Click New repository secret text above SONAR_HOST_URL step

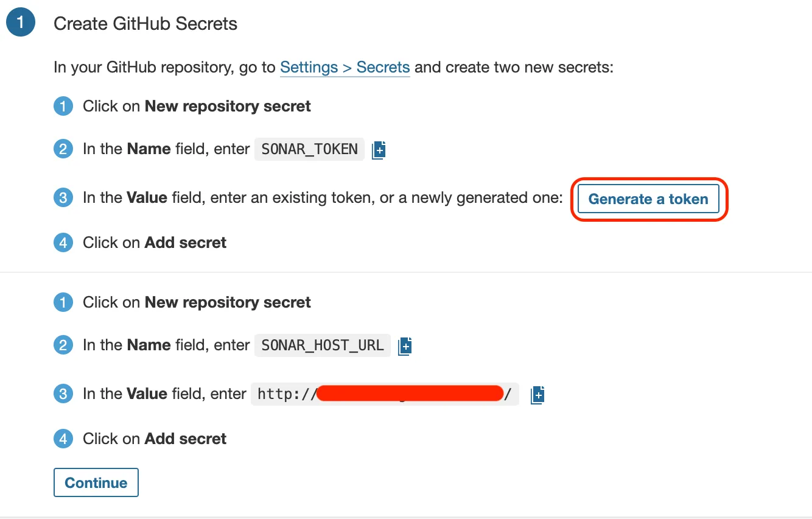(x=228, y=303)
